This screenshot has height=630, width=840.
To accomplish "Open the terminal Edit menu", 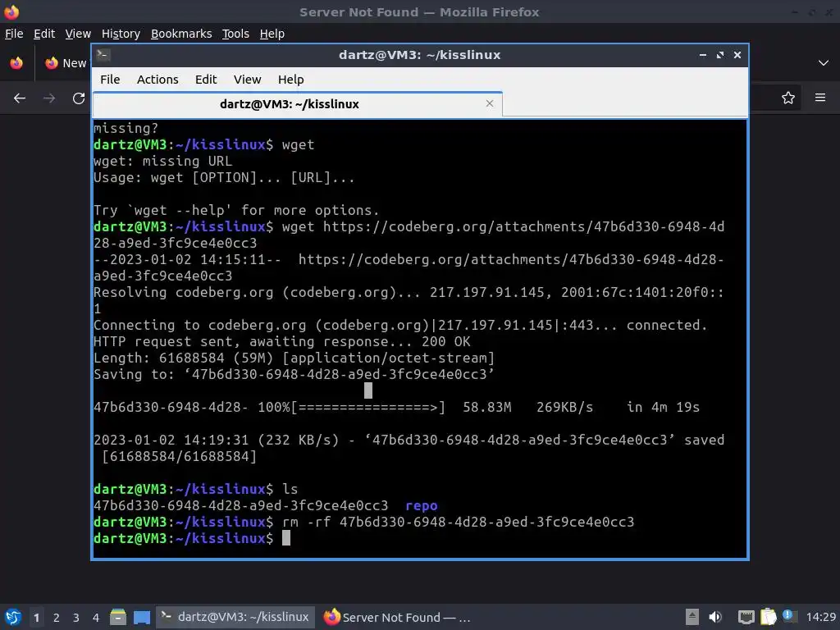I will click(206, 80).
